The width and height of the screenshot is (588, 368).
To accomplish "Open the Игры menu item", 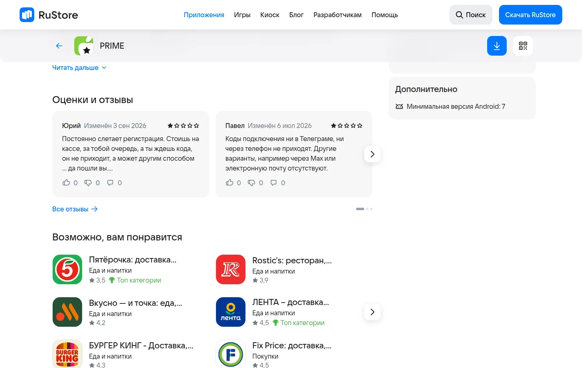I will (x=242, y=15).
